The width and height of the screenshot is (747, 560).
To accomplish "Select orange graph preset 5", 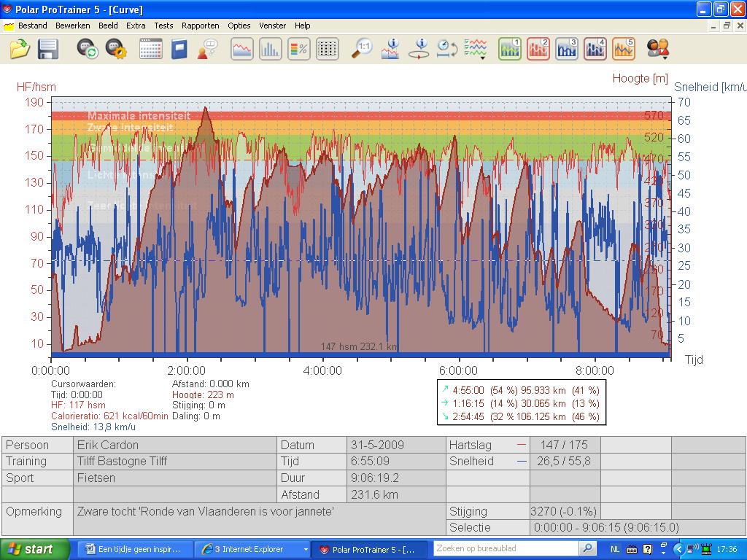I will (x=624, y=49).
